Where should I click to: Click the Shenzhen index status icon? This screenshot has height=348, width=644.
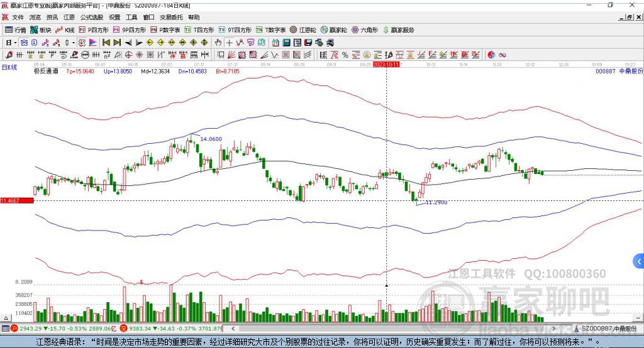click(x=124, y=329)
